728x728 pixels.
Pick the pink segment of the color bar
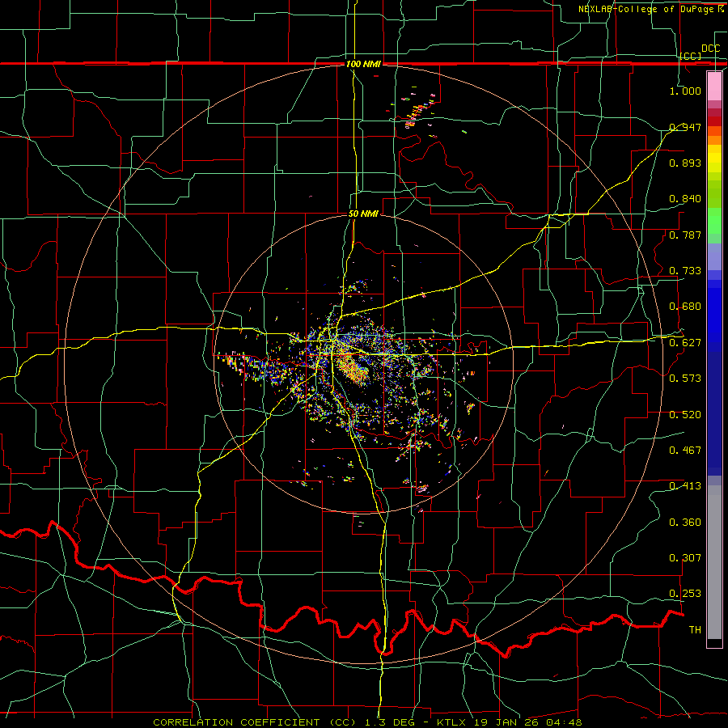point(714,86)
